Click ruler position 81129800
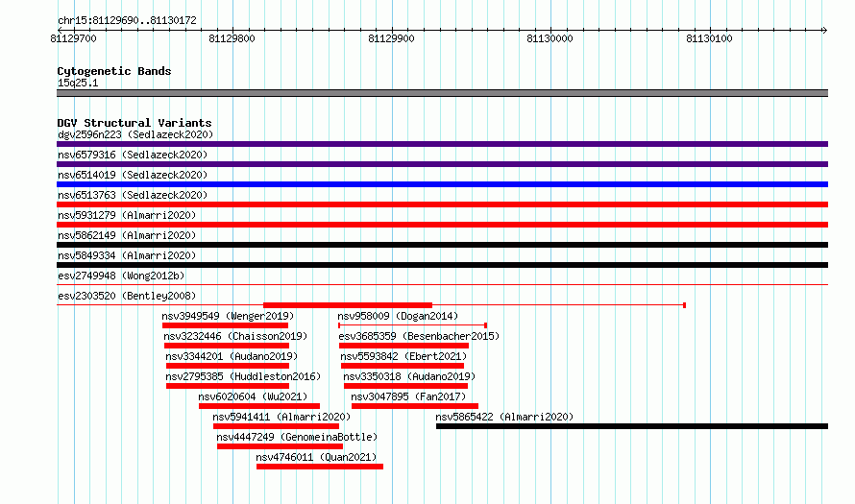855x504 pixels. pyautogui.click(x=232, y=38)
